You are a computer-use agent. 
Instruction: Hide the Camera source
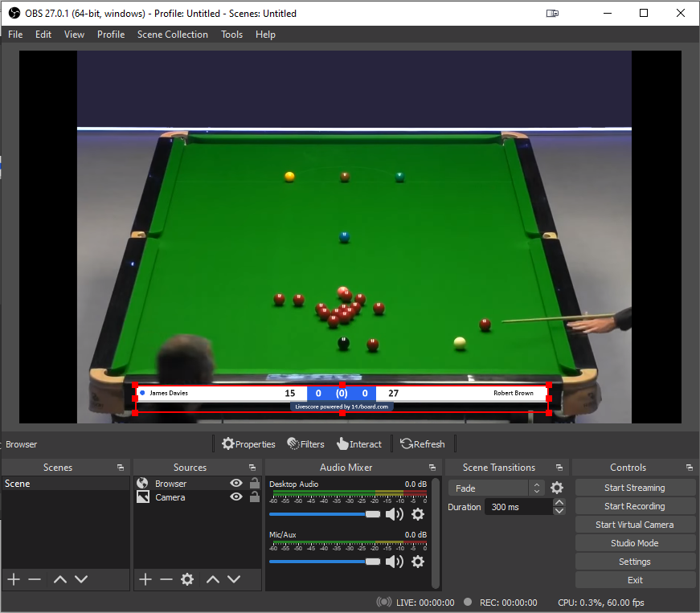pos(235,497)
